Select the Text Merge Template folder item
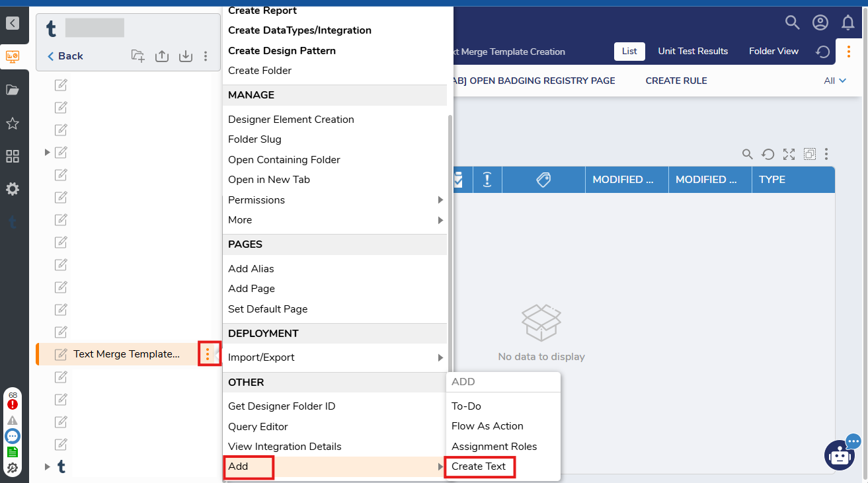The height and width of the screenshot is (483, 868). point(126,354)
